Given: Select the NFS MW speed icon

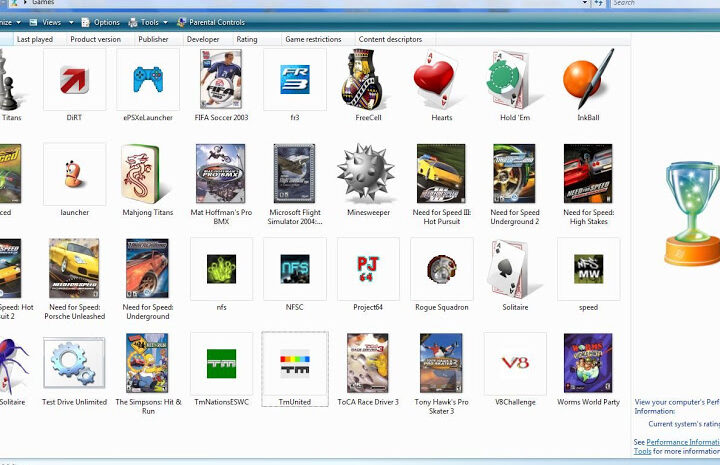Looking at the screenshot, I should (x=589, y=269).
